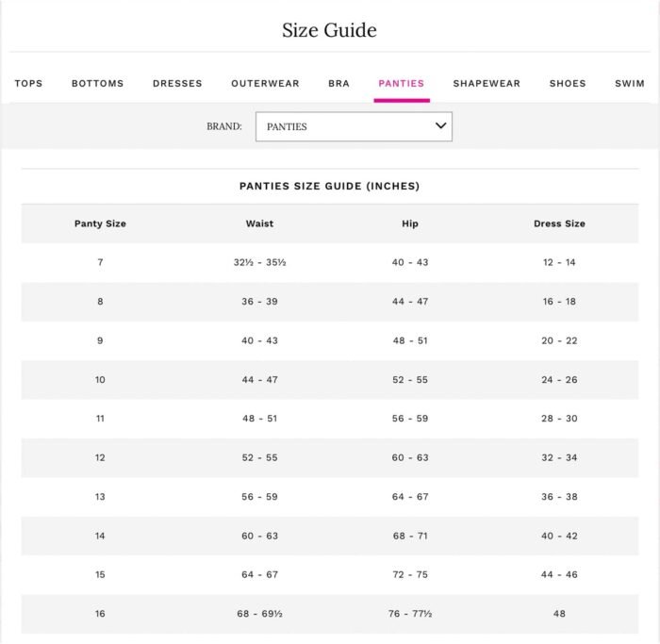Open the Outerwear tab
Viewport: 660px width, 644px height.
click(265, 83)
